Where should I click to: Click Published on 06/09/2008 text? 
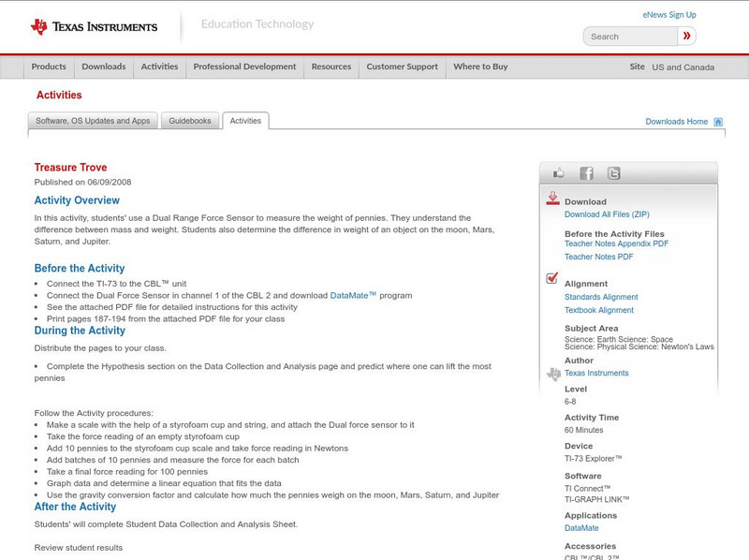pos(82,182)
